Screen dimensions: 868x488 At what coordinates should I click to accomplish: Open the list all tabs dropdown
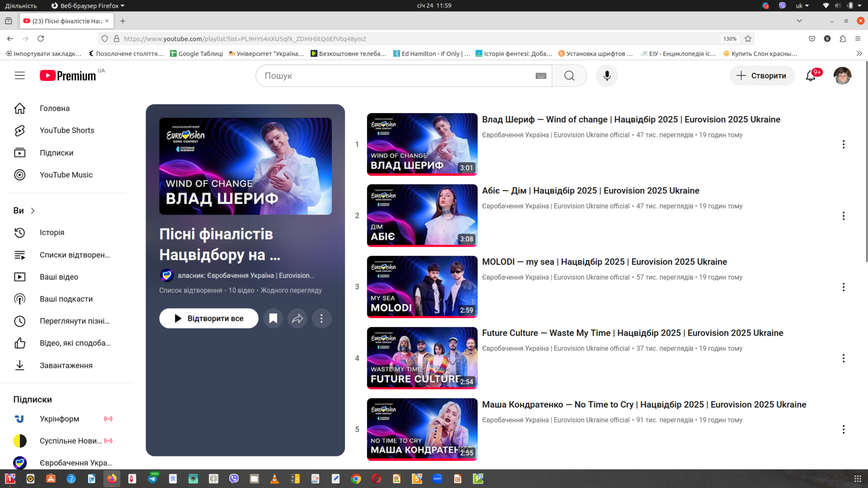tap(799, 21)
